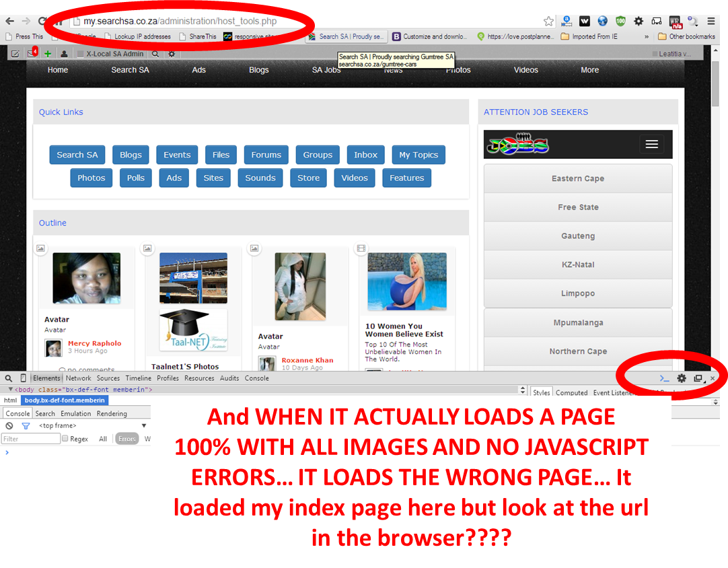
Task: Click the Forums quick link button
Action: click(266, 155)
